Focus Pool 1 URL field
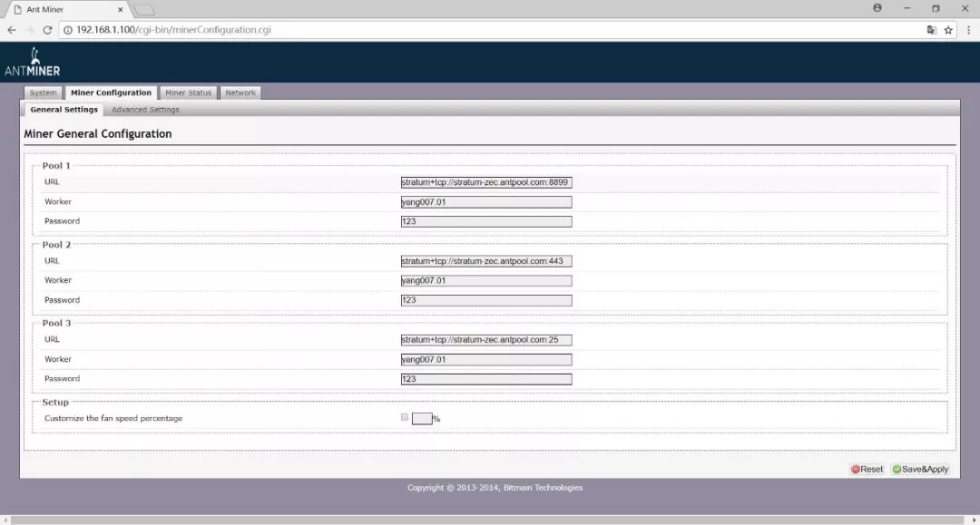 pyautogui.click(x=486, y=182)
